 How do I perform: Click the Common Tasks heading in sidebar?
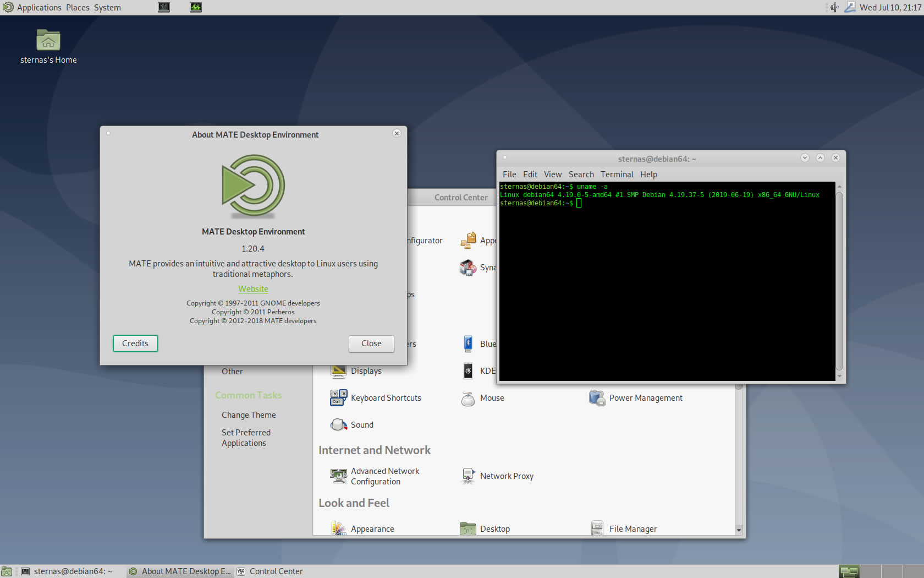[x=248, y=395]
